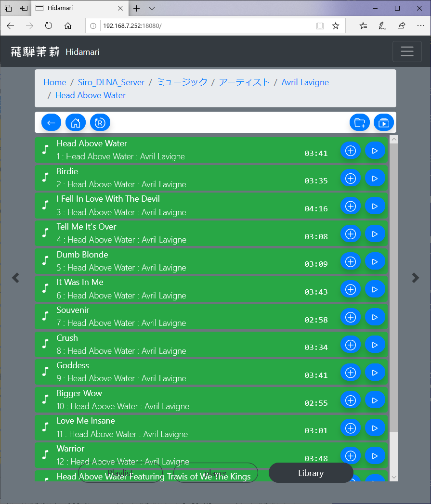The width and height of the screenshot is (431, 504).
Task: Click the add folder to playlist icon
Action: pyautogui.click(x=360, y=122)
